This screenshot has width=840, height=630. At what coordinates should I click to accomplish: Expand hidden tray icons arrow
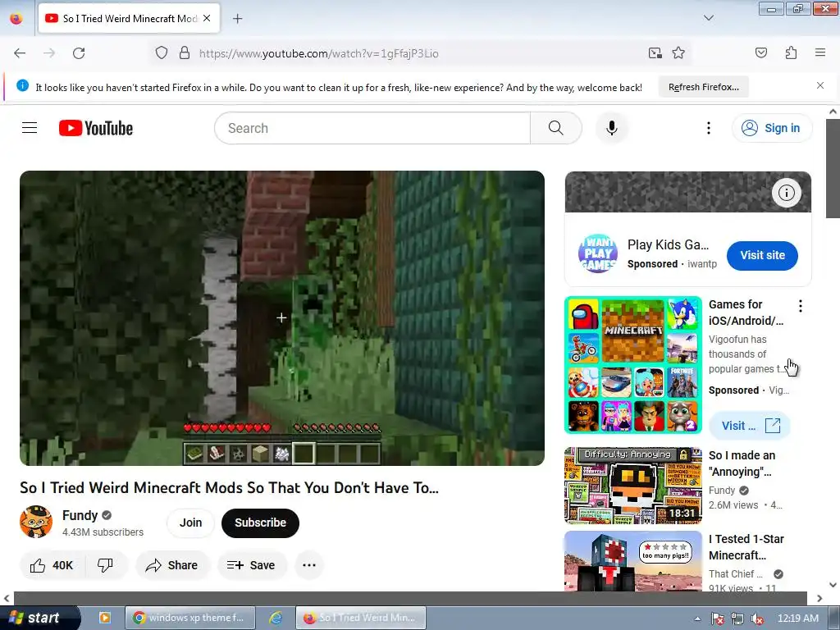click(x=697, y=619)
